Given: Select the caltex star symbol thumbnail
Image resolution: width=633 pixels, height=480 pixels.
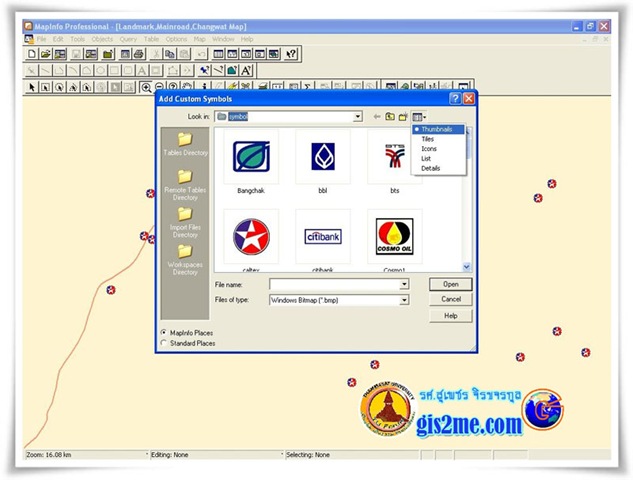Looking at the screenshot, I should tap(251, 237).
